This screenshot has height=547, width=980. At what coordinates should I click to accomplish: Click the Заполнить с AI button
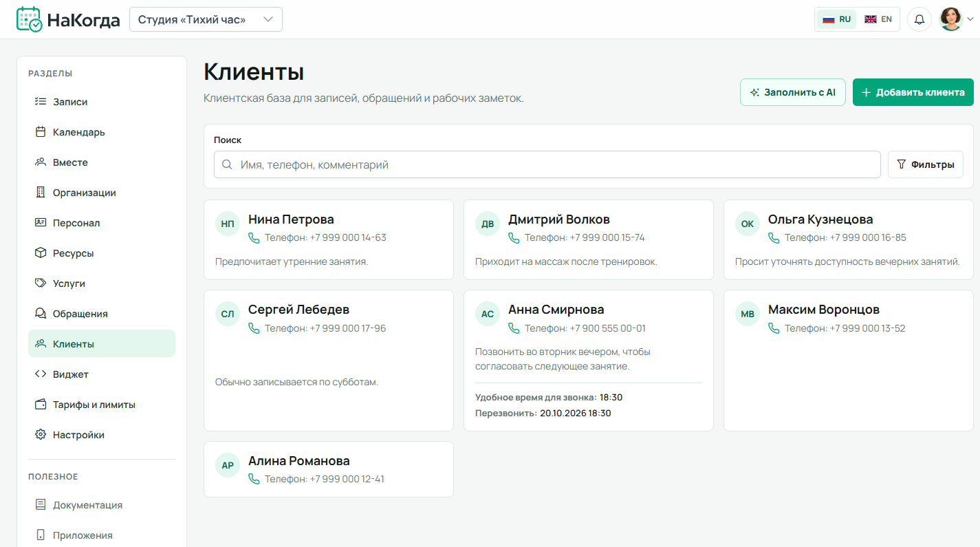click(792, 92)
